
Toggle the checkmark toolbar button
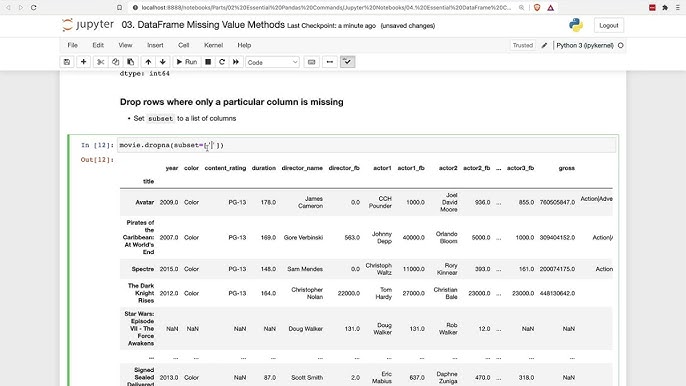coord(347,62)
